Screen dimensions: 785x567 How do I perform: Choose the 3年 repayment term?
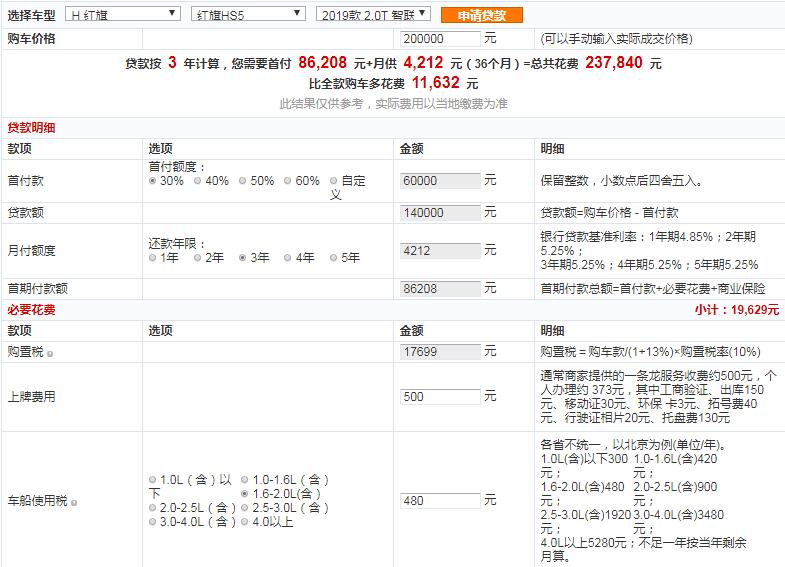[x=243, y=258]
